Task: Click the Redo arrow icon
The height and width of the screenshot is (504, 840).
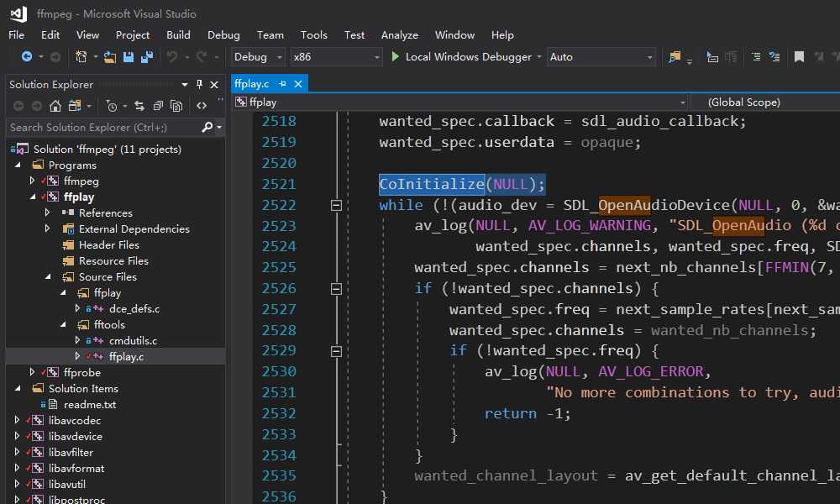Action: pyautogui.click(x=202, y=56)
